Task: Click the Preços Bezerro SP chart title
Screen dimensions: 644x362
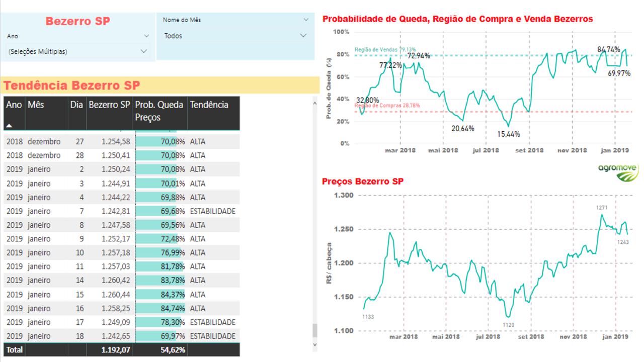Action: click(x=363, y=181)
